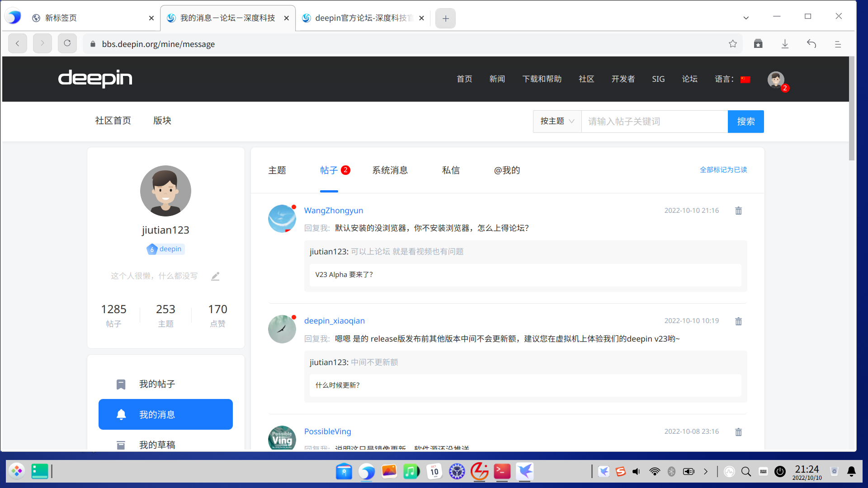Screen dimensions: 868x488
Task: Switch to the 系统消息 tab
Action: 390,170
